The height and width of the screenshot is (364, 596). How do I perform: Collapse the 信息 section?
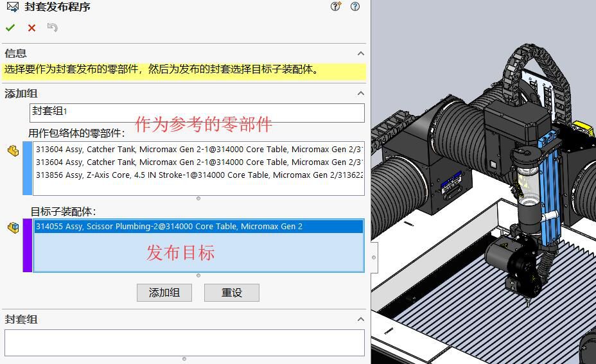click(x=361, y=53)
